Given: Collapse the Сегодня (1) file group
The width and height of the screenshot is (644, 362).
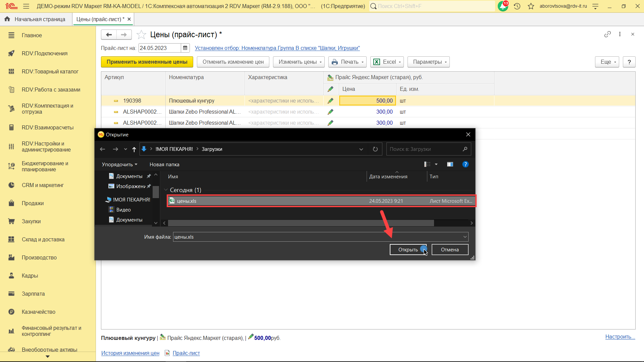Looking at the screenshot, I should 166,190.
